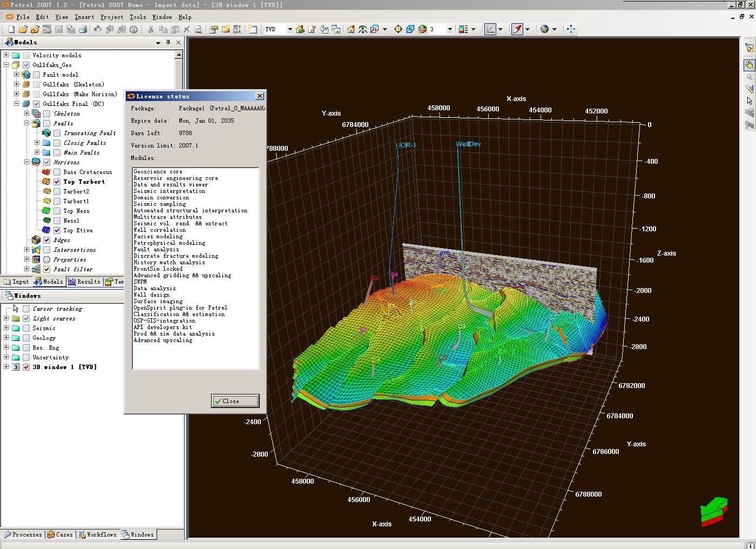Click the Open project folder icon
Image resolution: width=756 pixels, height=549 pixels.
pos(23,29)
